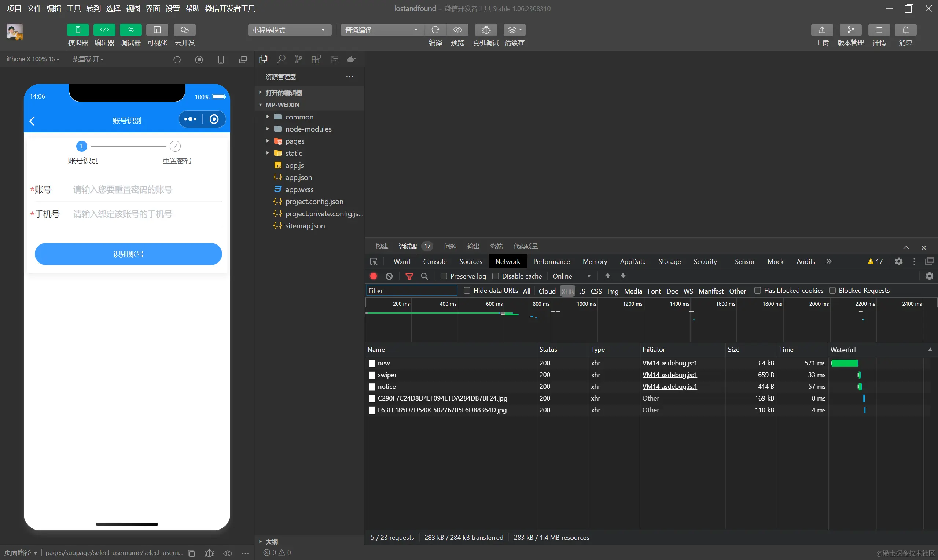Open version management branch icon

tap(850, 30)
